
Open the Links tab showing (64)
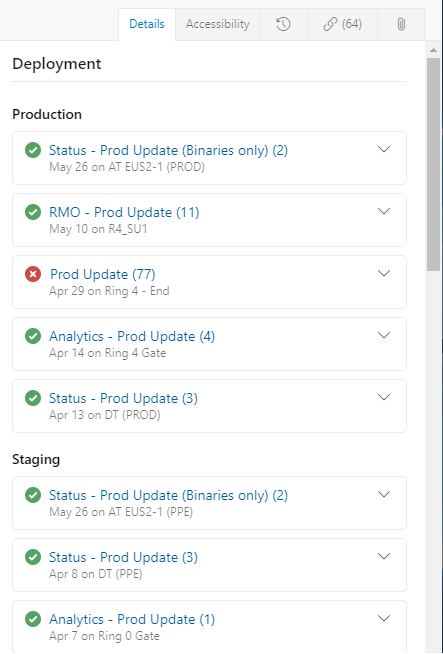point(342,24)
